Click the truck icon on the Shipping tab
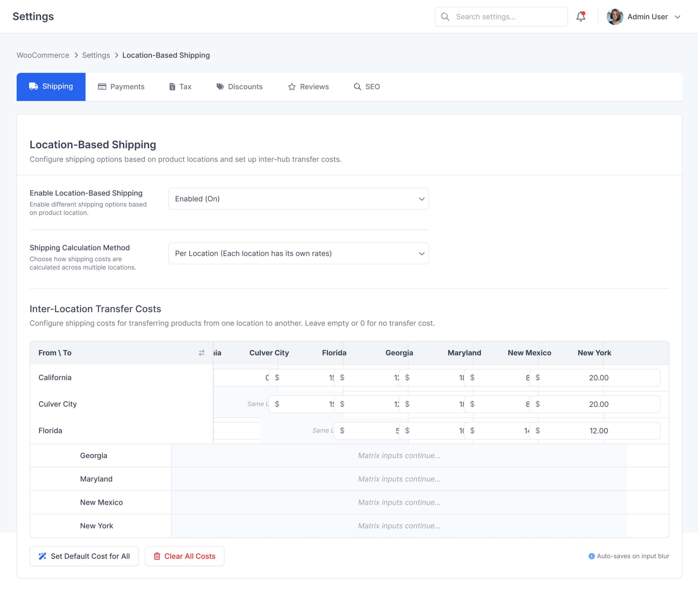This screenshot has height=616, width=698. 34,86
